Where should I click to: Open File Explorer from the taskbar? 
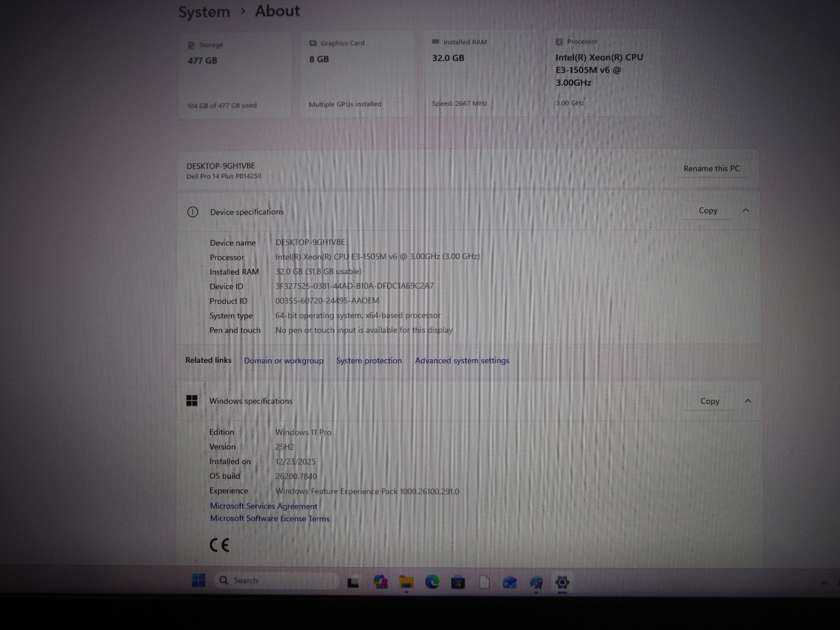pos(406,582)
